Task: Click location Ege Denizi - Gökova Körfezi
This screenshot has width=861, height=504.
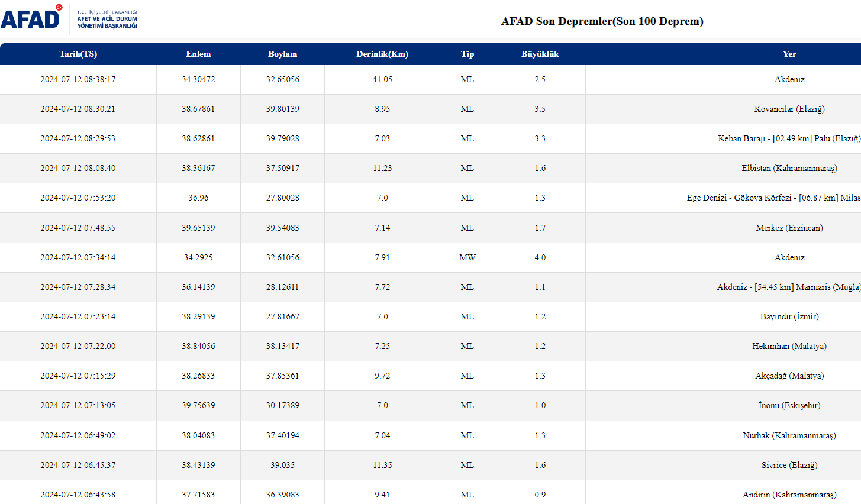Action: tap(774, 198)
